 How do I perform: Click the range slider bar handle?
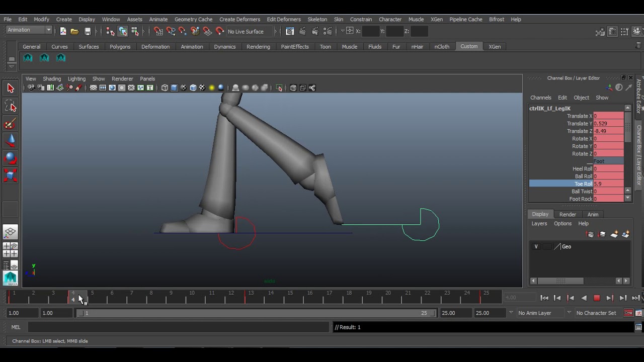tap(256, 313)
